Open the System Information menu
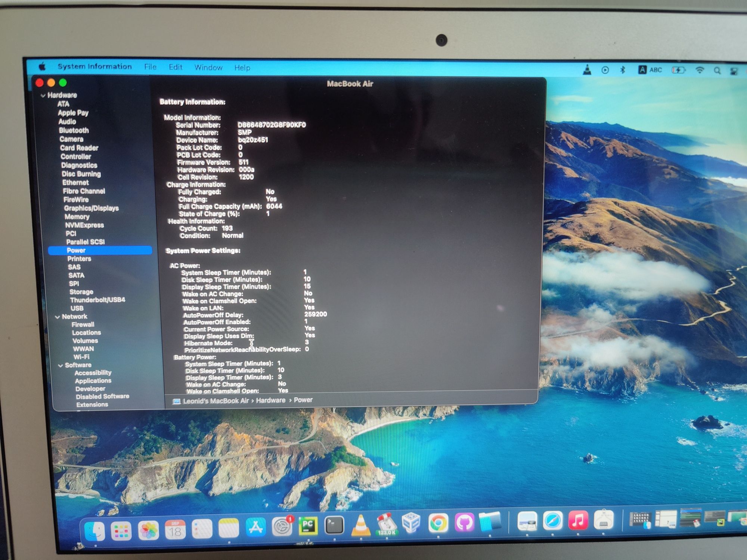The image size is (747, 560). click(x=94, y=66)
